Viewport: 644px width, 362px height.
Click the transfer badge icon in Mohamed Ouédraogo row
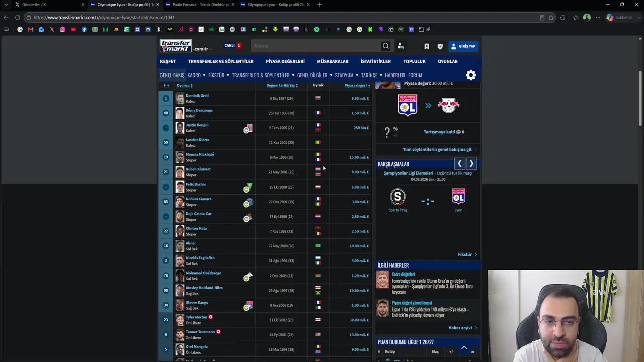point(248,277)
